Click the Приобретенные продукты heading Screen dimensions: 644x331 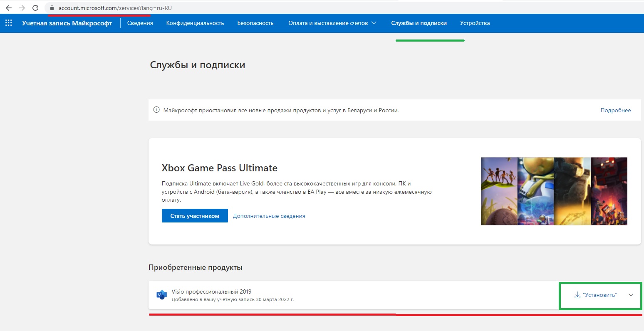point(195,267)
